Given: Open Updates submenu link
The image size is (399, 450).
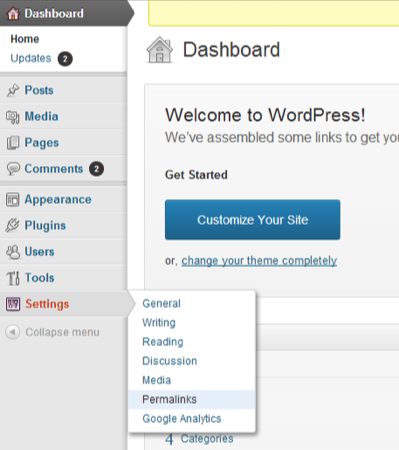Looking at the screenshot, I should tap(31, 58).
